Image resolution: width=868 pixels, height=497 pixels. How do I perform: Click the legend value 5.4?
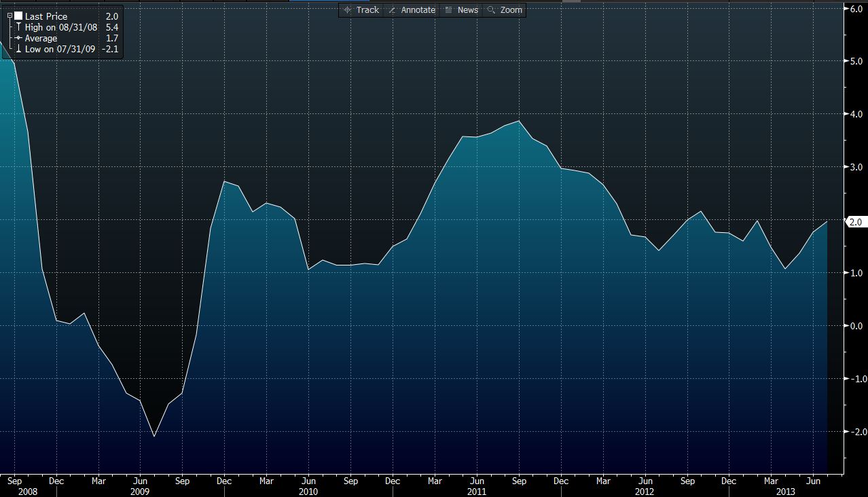pos(111,27)
